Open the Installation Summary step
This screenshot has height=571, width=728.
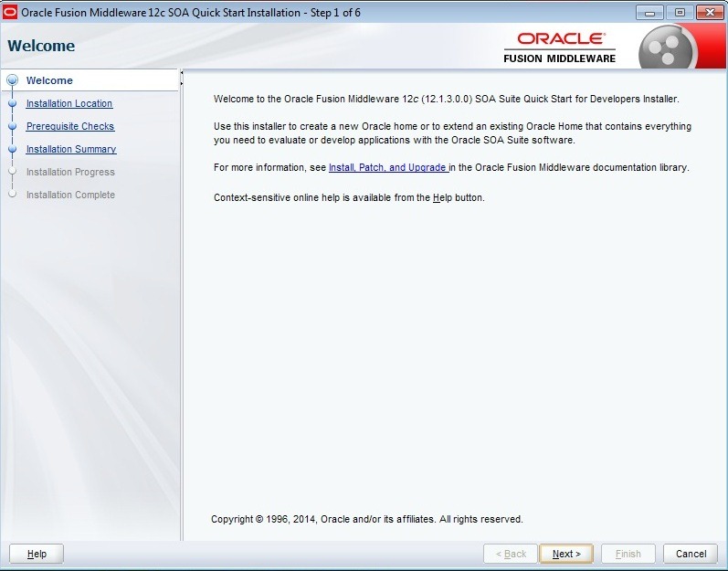[71, 149]
